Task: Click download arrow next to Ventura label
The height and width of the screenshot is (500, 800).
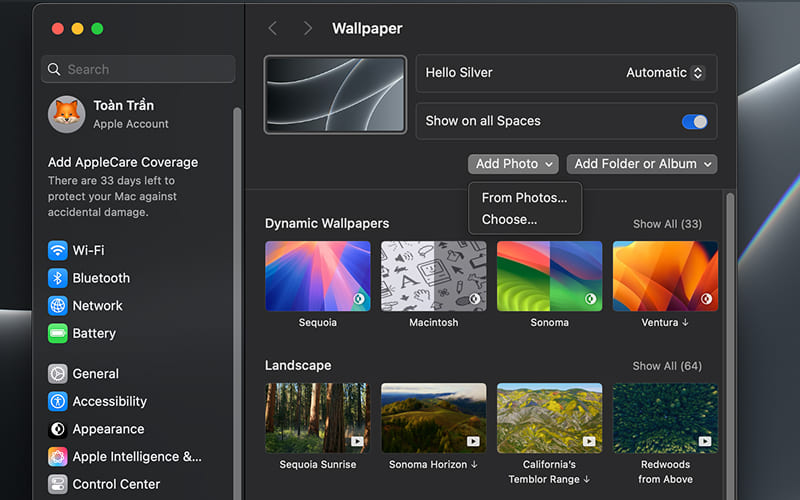Action: click(x=685, y=322)
